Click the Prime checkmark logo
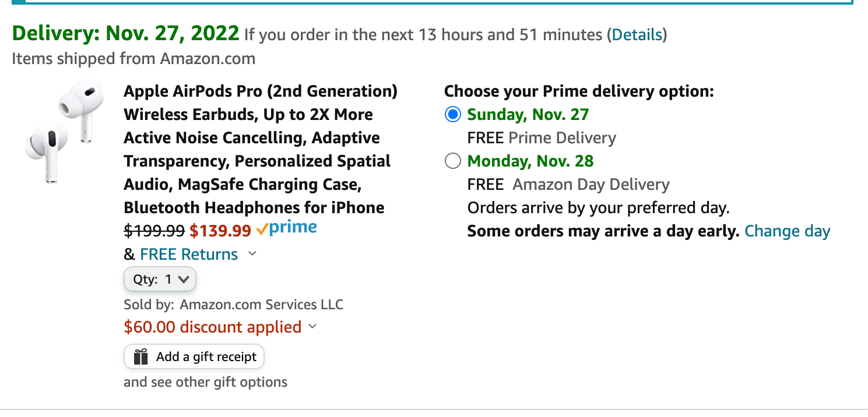The image size is (868, 417). coord(286,228)
